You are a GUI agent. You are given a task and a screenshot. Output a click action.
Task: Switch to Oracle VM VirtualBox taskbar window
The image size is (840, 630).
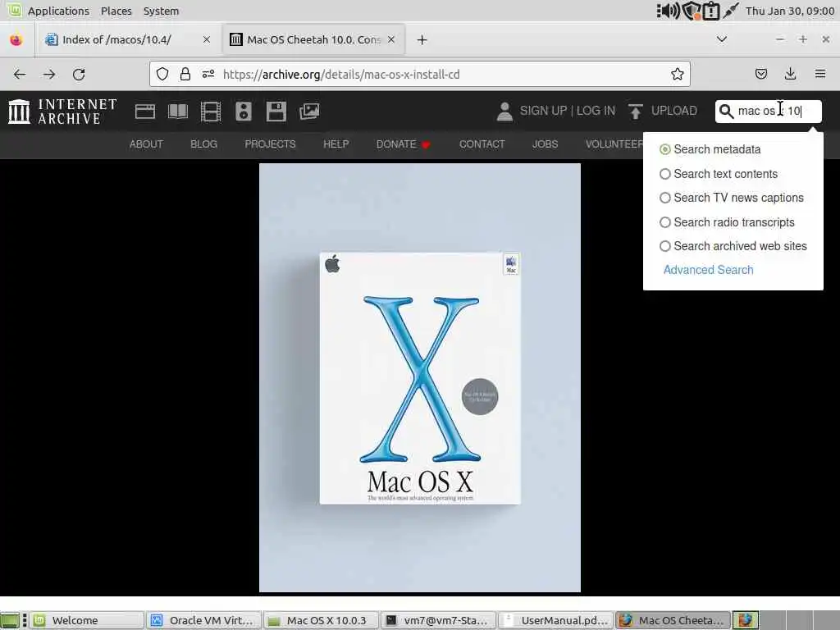pyautogui.click(x=204, y=620)
